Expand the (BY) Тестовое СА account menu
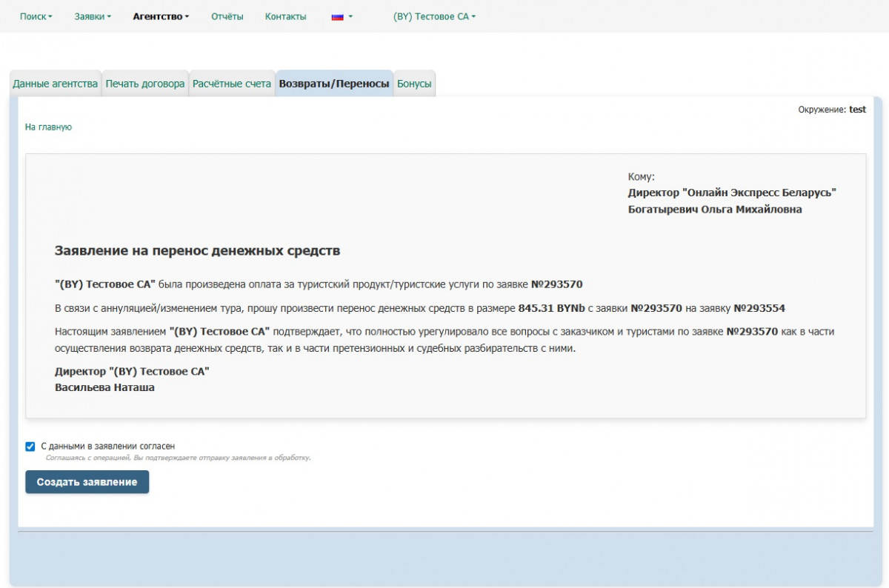889x588 pixels. click(x=434, y=16)
